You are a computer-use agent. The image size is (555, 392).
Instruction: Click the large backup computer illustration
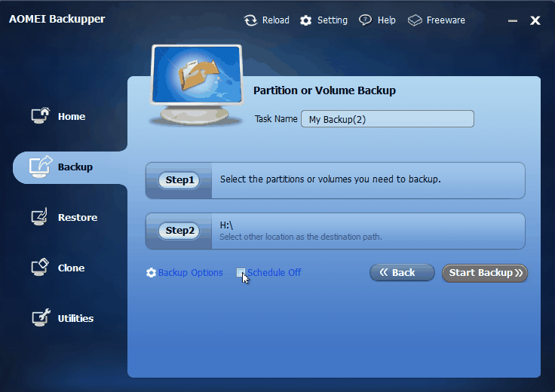point(197,85)
